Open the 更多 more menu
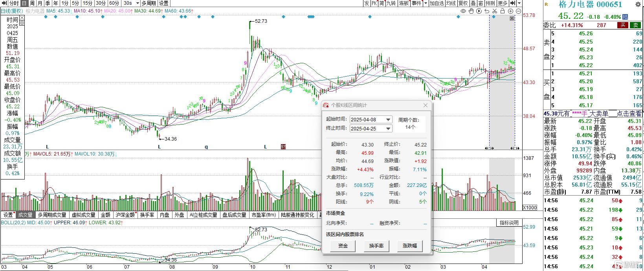The width and height of the screenshot is (644, 271). (503, 3)
